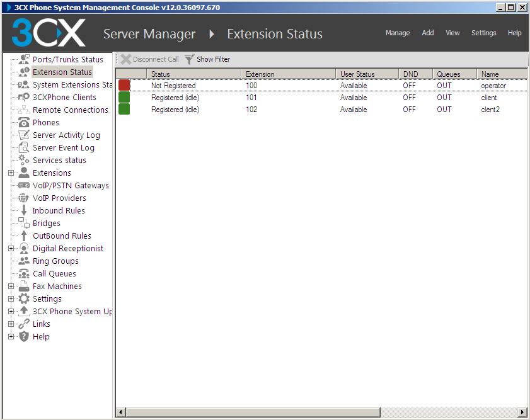530x420 pixels.
Task: Click the Disconnect Call toolbar button
Action: 149,59
